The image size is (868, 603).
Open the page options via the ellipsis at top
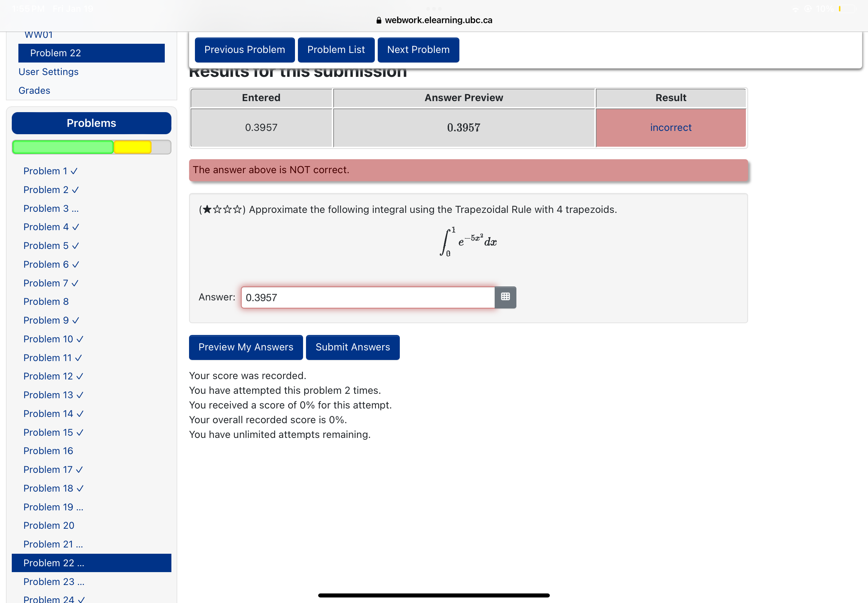point(434,8)
